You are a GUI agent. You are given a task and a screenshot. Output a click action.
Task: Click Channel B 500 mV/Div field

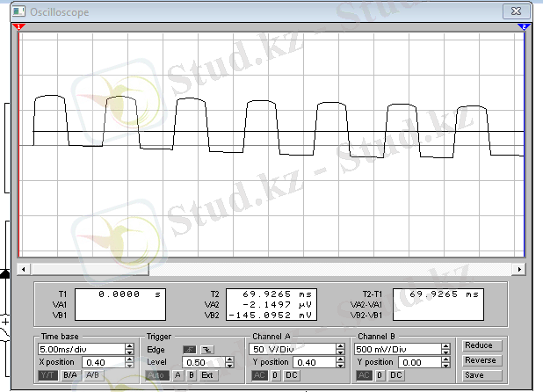click(x=397, y=349)
